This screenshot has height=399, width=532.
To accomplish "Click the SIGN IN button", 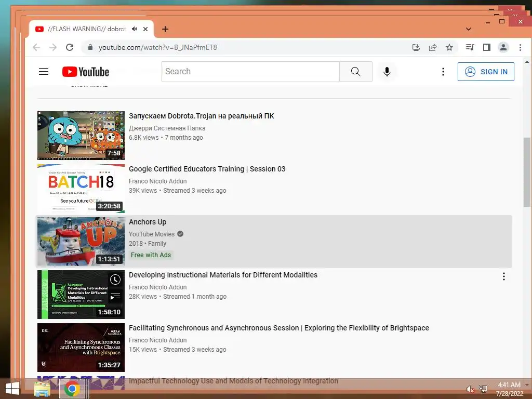I will pyautogui.click(x=486, y=72).
